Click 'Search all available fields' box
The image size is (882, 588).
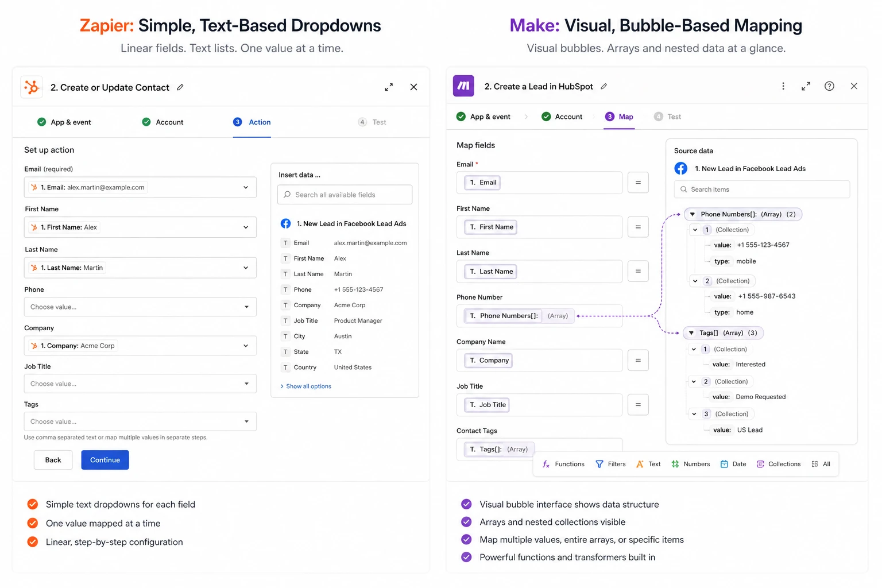(x=345, y=195)
